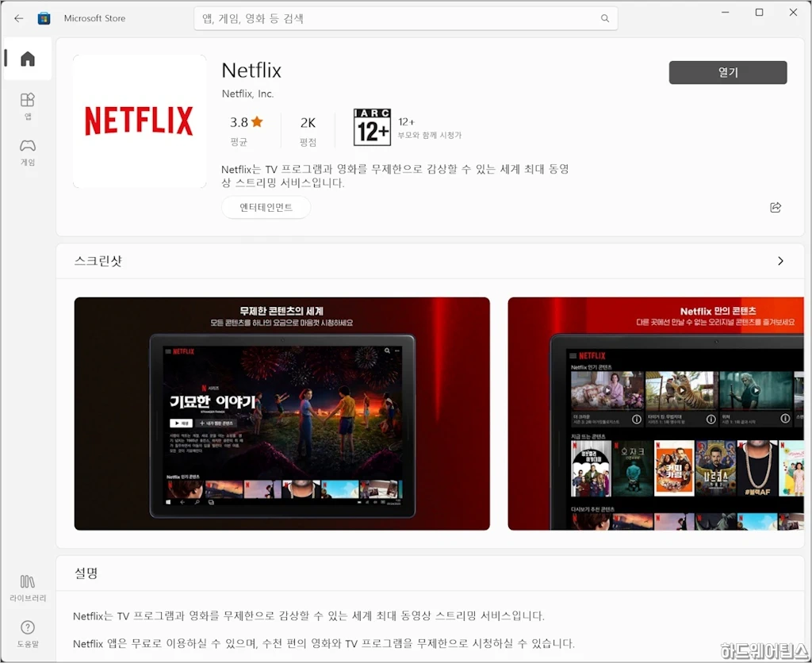Image resolution: width=812 pixels, height=663 pixels.
Task: Expand the 스크린샷 section chevron
Action: (780, 261)
